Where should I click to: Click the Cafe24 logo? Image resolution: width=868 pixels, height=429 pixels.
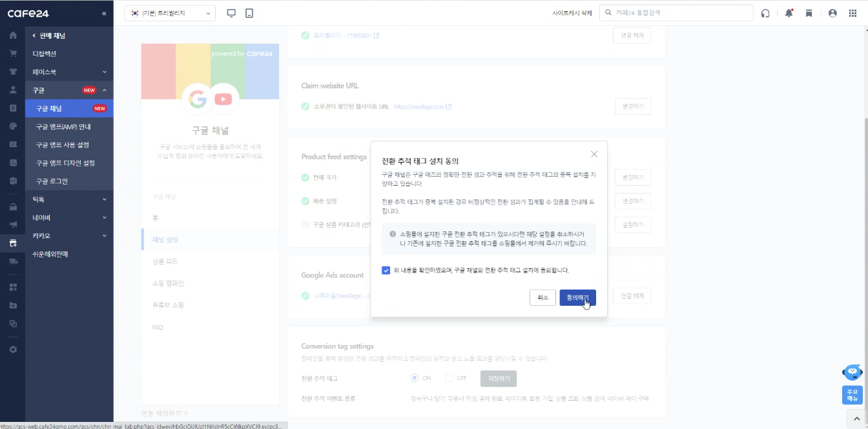coord(28,14)
